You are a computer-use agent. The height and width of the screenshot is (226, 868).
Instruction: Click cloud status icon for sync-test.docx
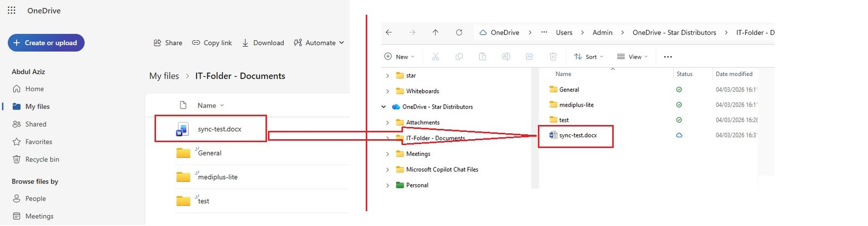[x=679, y=135]
